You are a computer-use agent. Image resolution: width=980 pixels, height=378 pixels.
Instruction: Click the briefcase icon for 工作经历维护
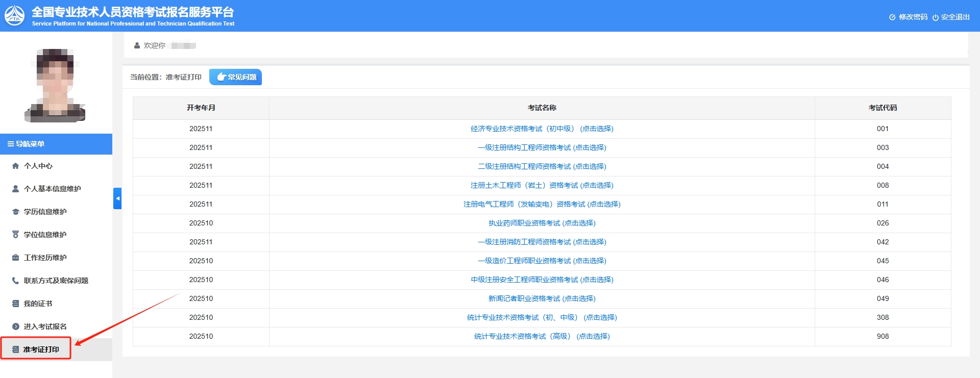tap(15, 258)
